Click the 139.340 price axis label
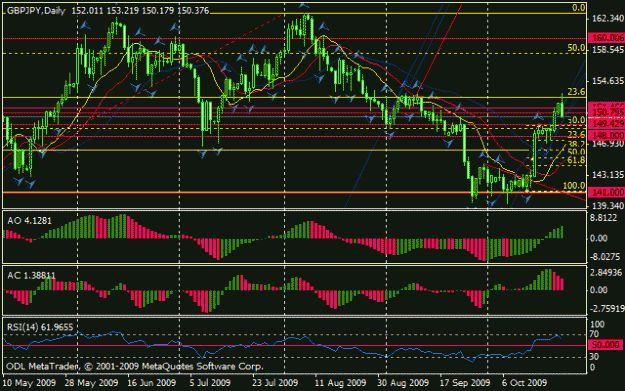Image resolution: width=625 pixels, height=391 pixels. 608,206
